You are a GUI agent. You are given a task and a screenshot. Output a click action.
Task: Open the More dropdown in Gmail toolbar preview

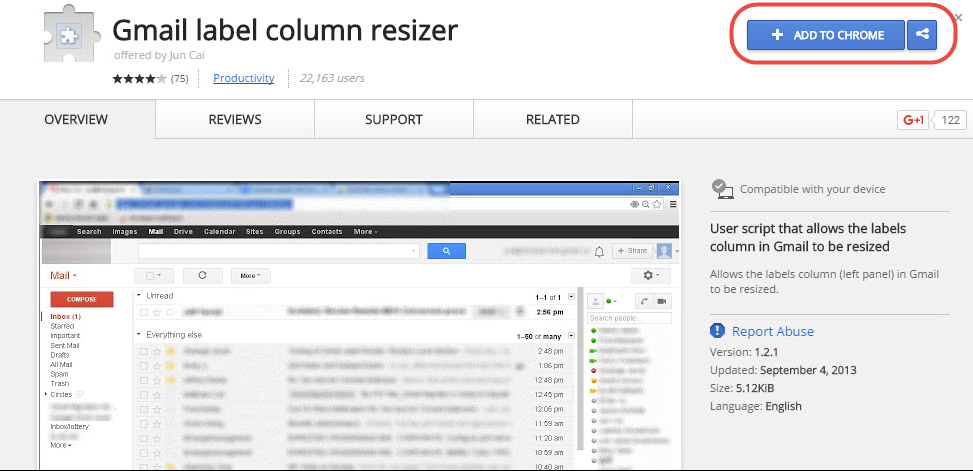click(x=251, y=276)
